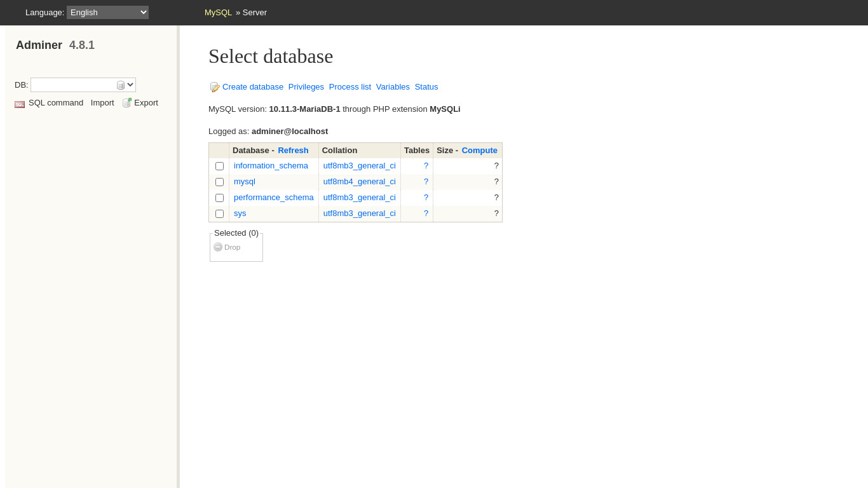Click Compute to calculate database sizes
868x488 pixels.
click(x=479, y=151)
